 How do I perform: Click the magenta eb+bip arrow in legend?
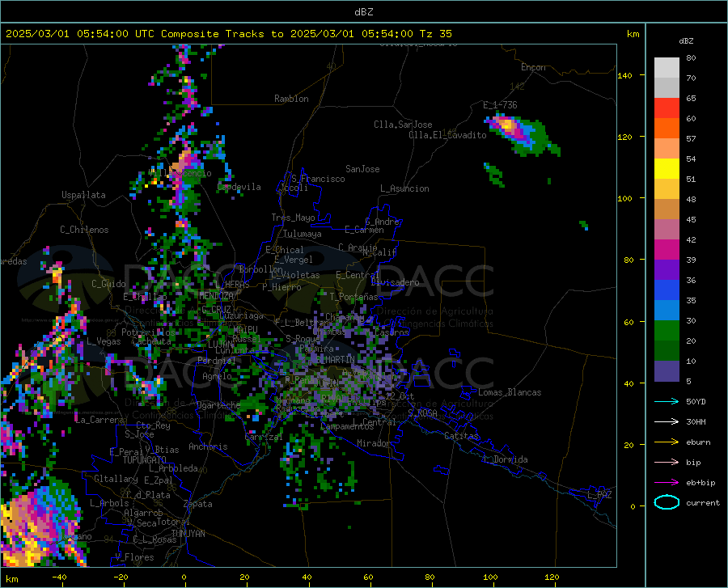pos(667,483)
